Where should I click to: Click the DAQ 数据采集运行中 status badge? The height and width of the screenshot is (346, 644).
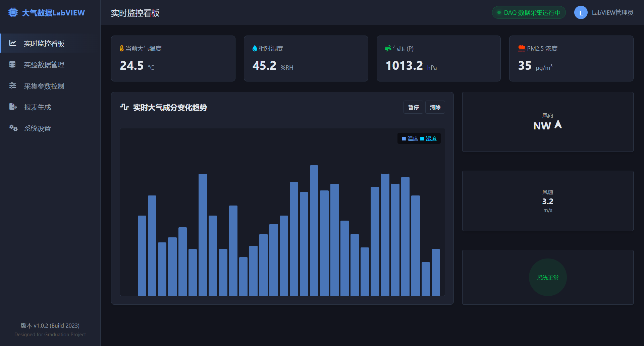[x=529, y=13]
